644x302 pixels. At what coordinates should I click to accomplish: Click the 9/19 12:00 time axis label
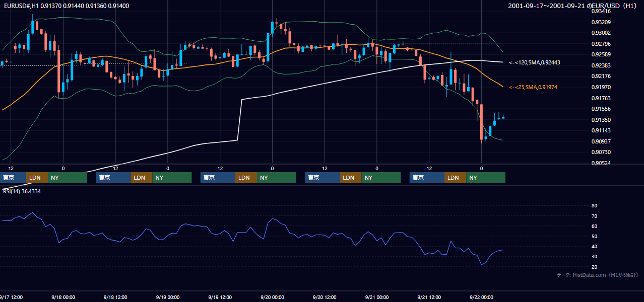click(220, 297)
